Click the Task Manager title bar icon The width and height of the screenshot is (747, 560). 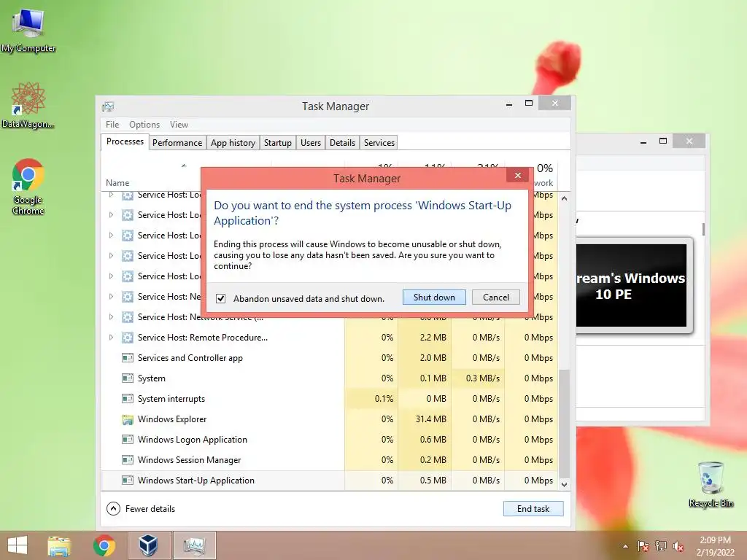pyautogui.click(x=108, y=106)
